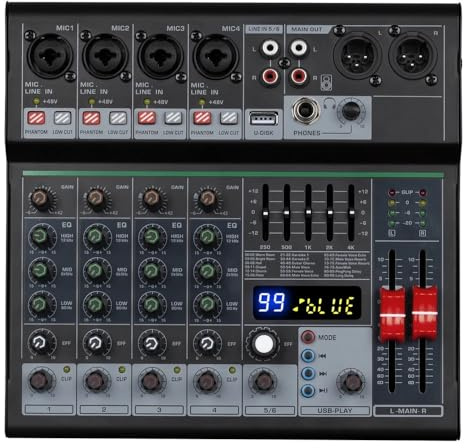Click the channel 1 EQ LOW knob

(40, 304)
